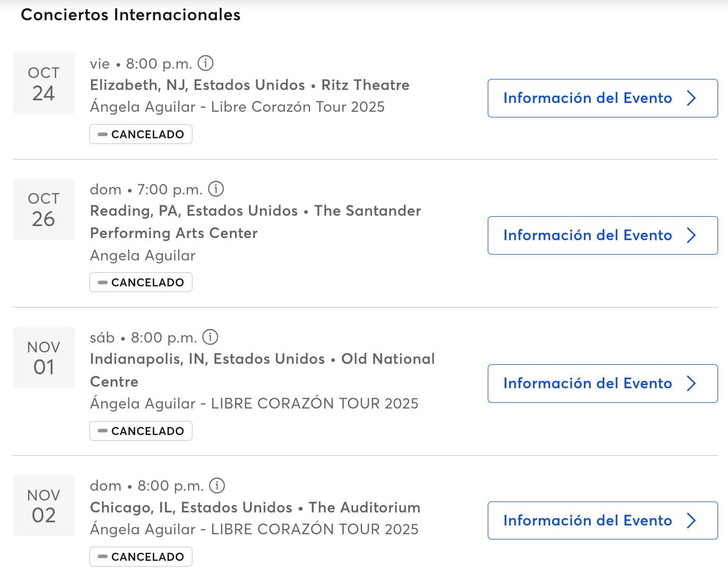Click CANCELADO badge under Chicago event
Screen dimensions: 728x580
[x=141, y=557]
